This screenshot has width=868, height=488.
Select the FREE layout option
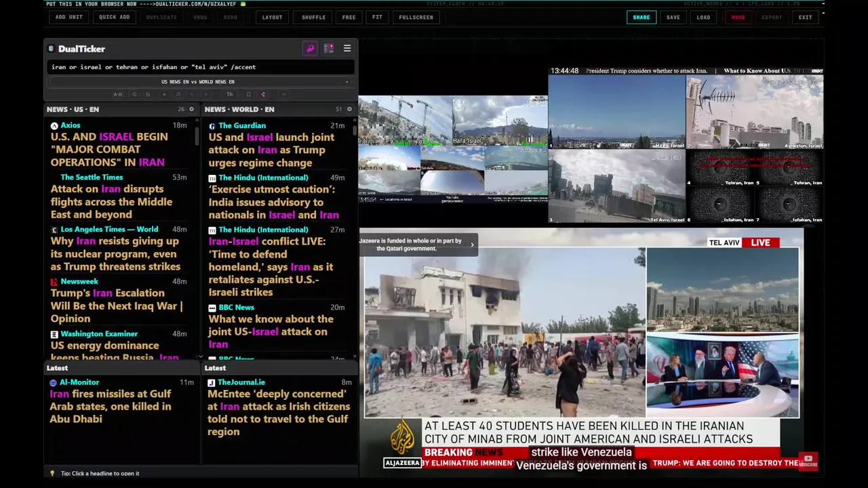pyautogui.click(x=349, y=17)
